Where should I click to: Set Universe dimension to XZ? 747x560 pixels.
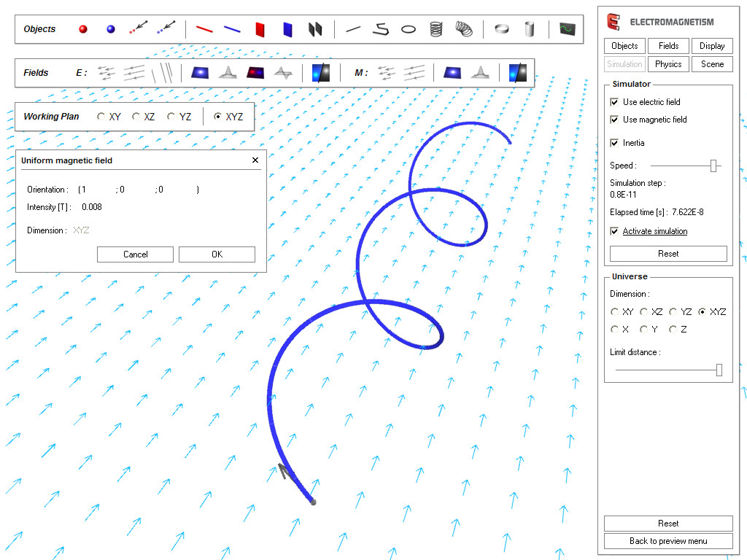click(643, 311)
